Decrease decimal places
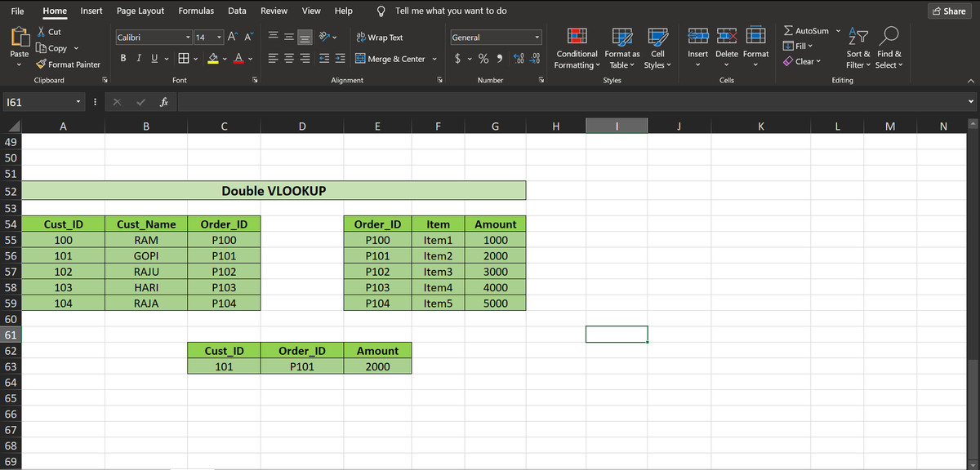 coord(536,59)
